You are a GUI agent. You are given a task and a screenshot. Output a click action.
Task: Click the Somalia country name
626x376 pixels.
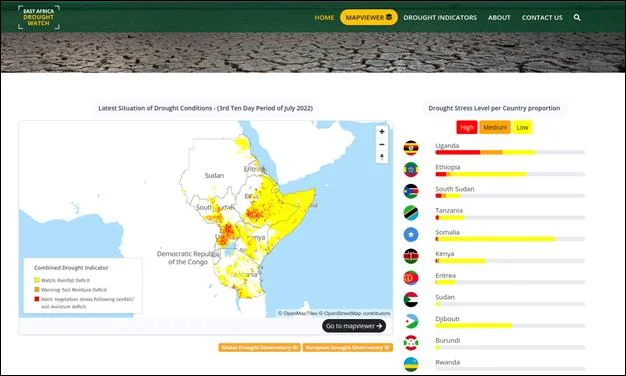[447, 232]
